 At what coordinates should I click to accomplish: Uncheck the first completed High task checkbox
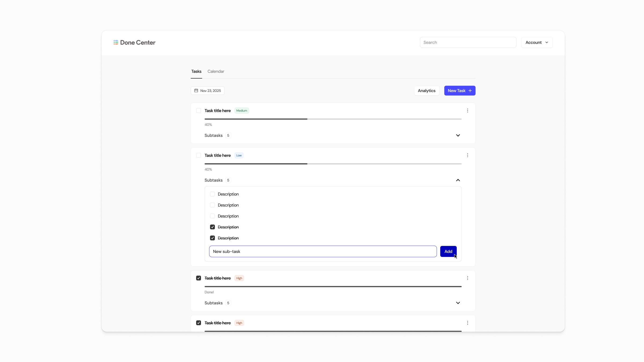199,278
